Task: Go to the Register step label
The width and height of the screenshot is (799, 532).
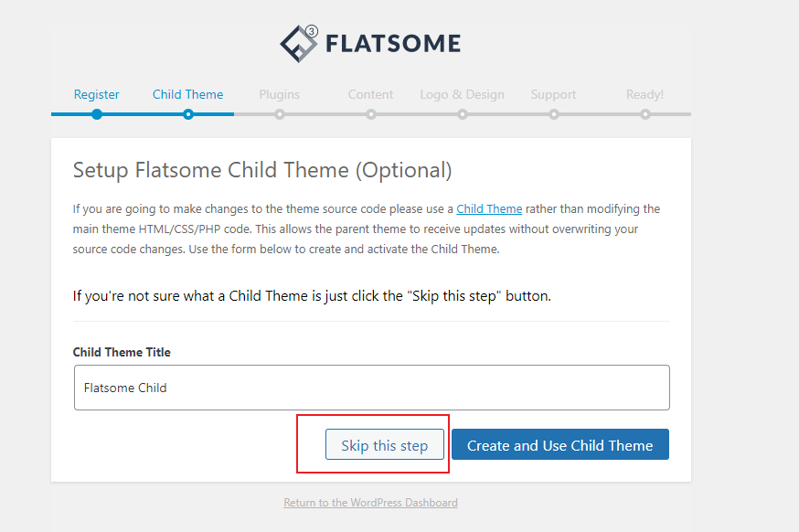Action: (x=97, y=94)
